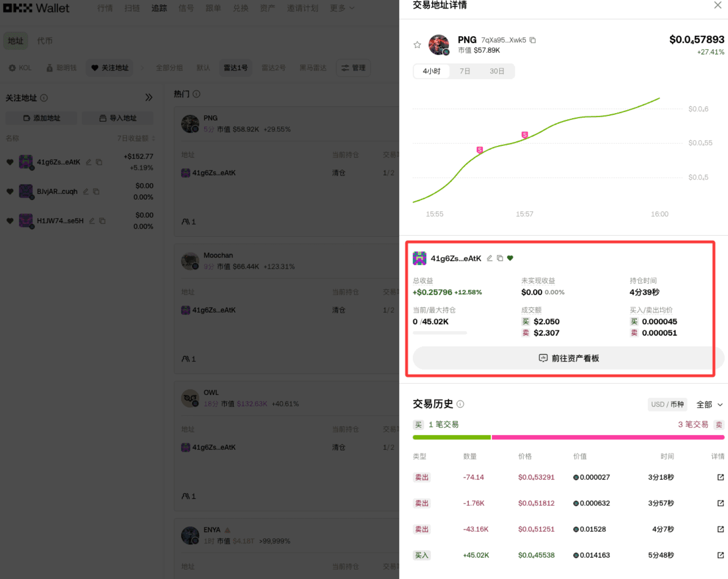Click the 添加地址 button
Viewport: 728px width, 579px height.
(42, 118)
